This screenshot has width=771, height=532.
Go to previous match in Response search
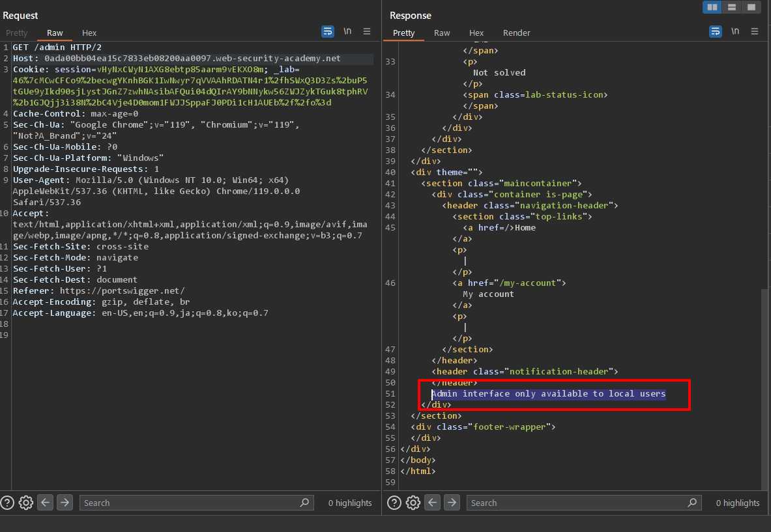pyautogui.click(x=432, y=503)
